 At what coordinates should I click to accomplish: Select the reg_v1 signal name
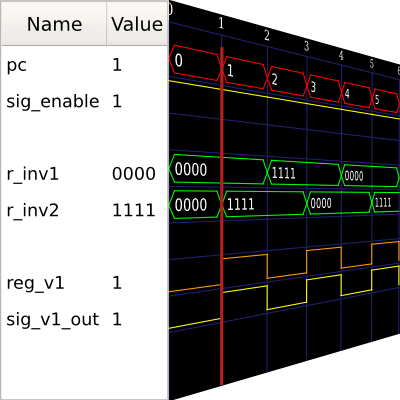point(35,283)
